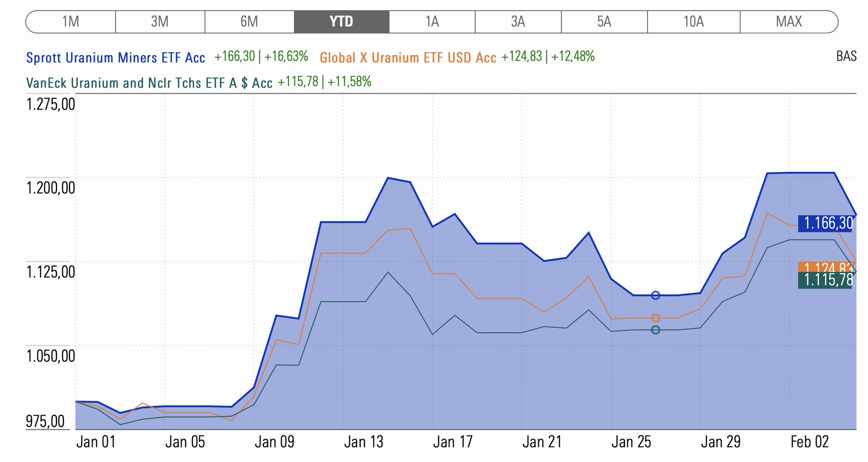
Task: Click the Jan 01 date label
Action: pos(96,442)
